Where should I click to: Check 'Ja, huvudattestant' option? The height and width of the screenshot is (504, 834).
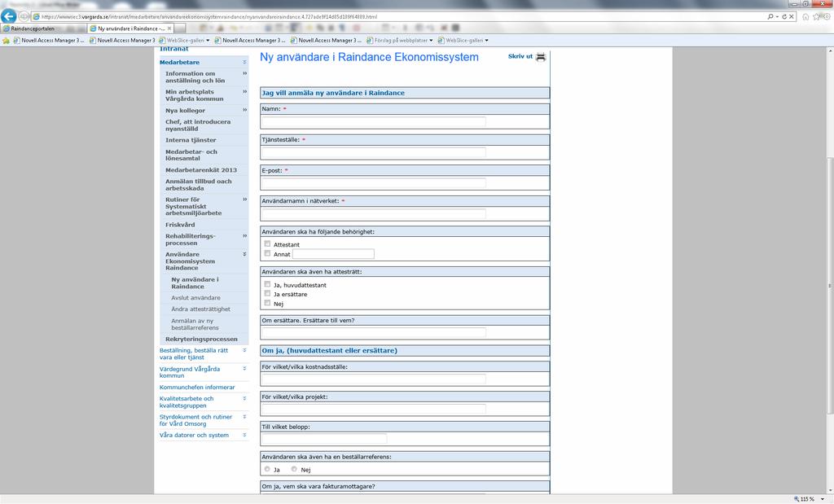pyautogui.click(x=267, y=284)
